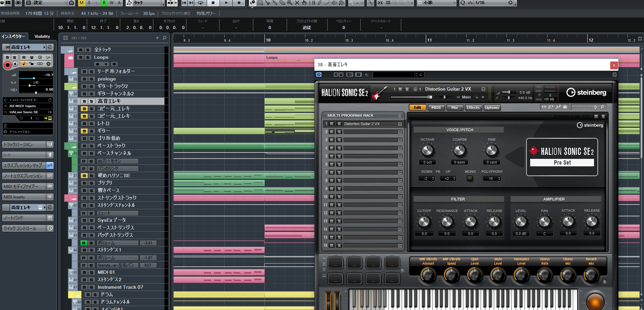
Task: Click the add track plus icon
Action: [157, 38]
